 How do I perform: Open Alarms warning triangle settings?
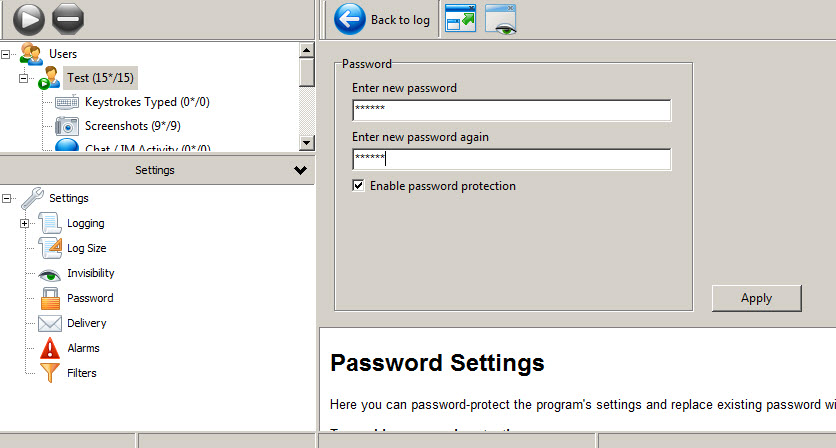click(x=50, y=348)
